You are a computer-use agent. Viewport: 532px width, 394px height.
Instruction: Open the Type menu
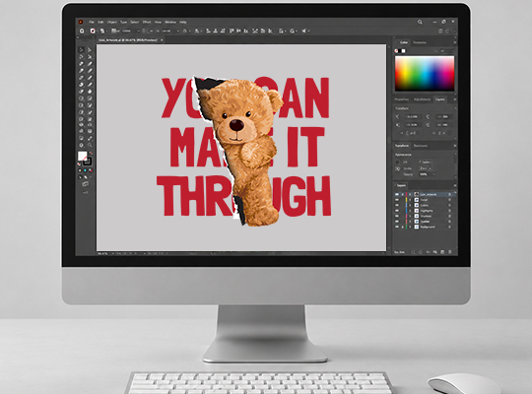[x=123, y=22]
